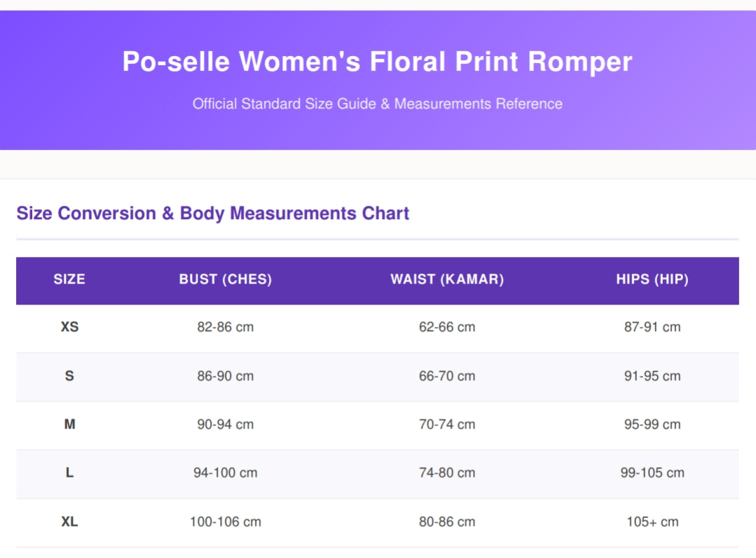Select the Official Standard Size Guide subtitle

[x=378, y=104]
